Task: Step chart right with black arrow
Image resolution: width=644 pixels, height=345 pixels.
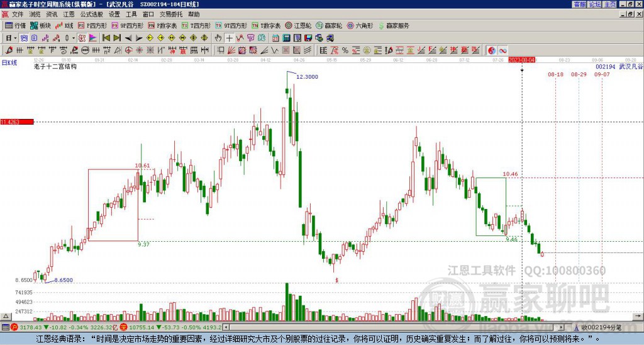Action: pos(139,38)
